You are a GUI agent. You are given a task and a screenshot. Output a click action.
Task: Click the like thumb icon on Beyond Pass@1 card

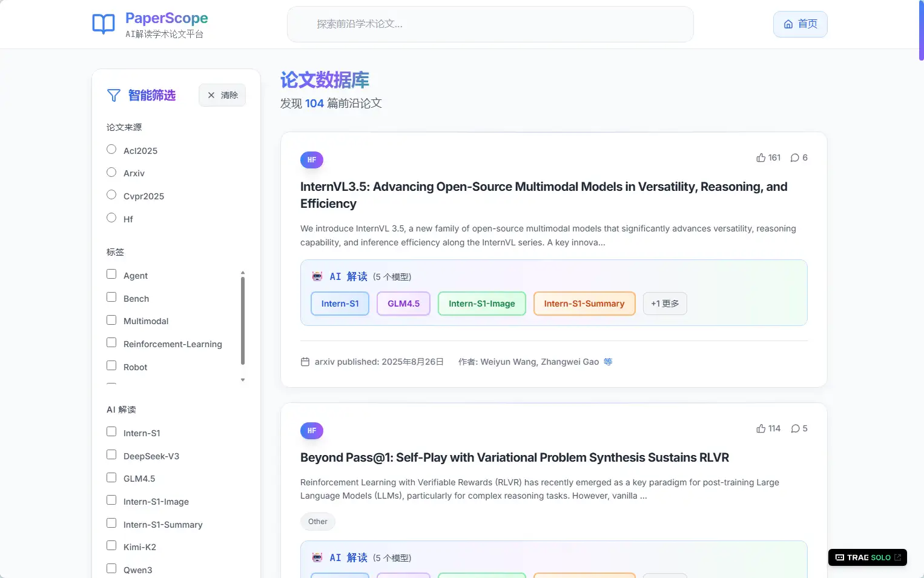pyautogui.click(x=761, y=428)
